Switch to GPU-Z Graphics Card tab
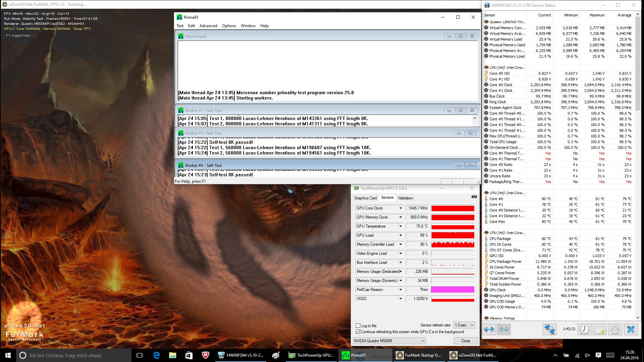The height and width of the screenshot is (362, 644). click(365, 198)
